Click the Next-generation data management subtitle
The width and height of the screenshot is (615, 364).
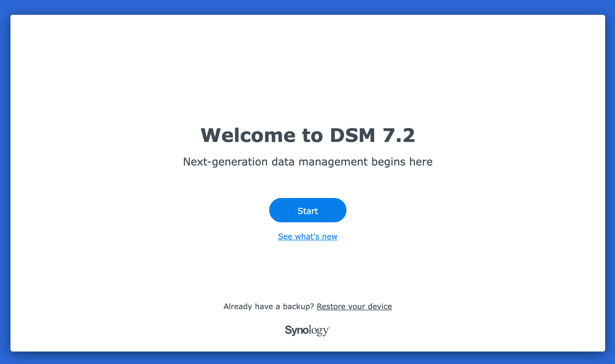pyautogui.click(x=307, y=162)
